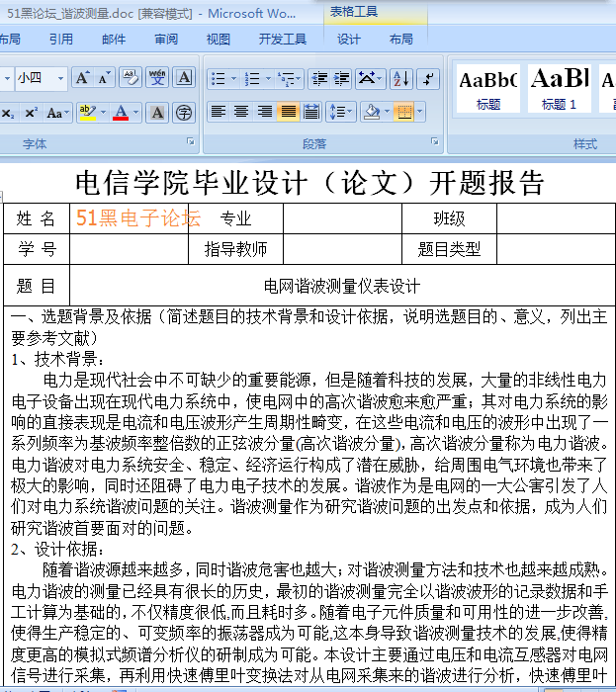
Task: Expand the font color dropdown arrow
Action: tap(135, 113)
